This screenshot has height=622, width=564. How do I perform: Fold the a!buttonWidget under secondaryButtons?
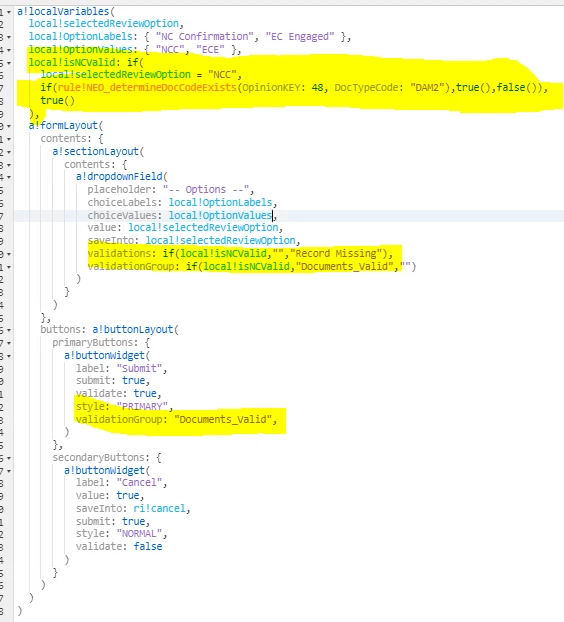click(x=9, y=471)
